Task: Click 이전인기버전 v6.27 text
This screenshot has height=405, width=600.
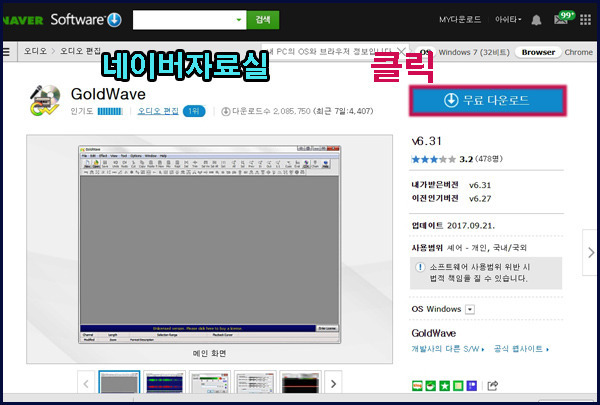Action: tap(452, 199)
